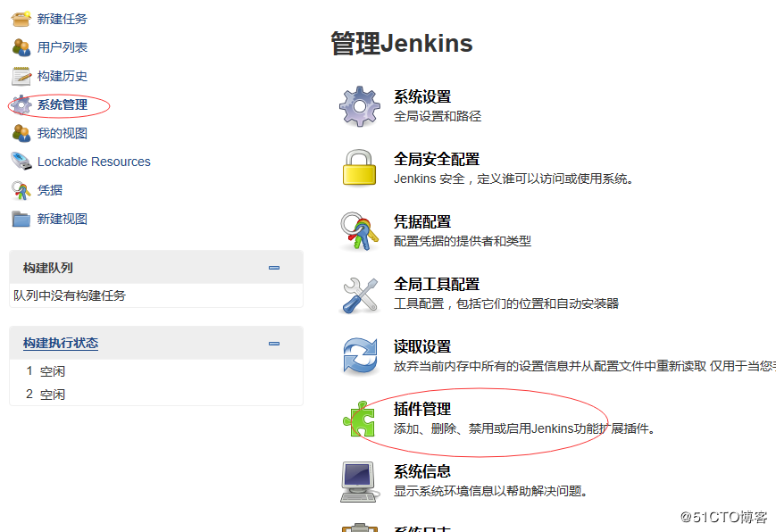Open the Lockable Resources link
The width and height of the screenshot is (776, 532).
94,162
